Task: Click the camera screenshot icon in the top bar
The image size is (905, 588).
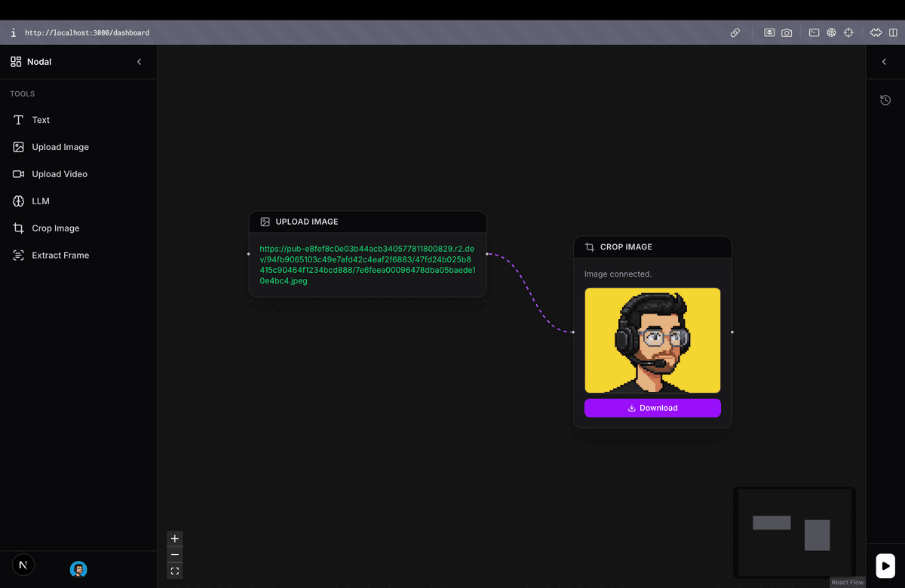Action: (x=787, y=32)
